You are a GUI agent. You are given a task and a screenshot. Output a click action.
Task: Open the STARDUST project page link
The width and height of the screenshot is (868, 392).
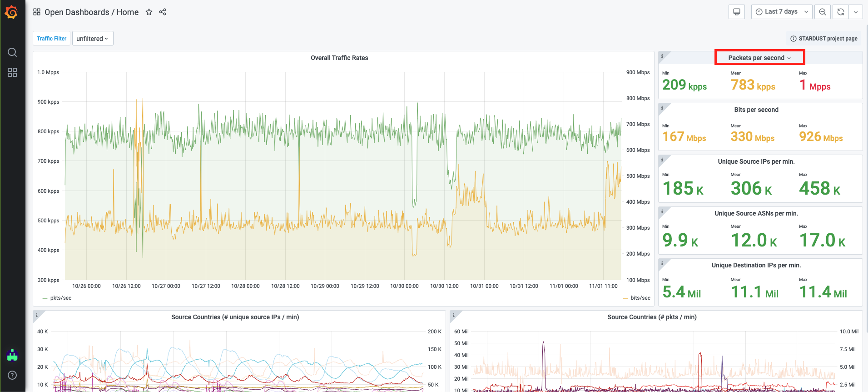[x=824, y=39]
